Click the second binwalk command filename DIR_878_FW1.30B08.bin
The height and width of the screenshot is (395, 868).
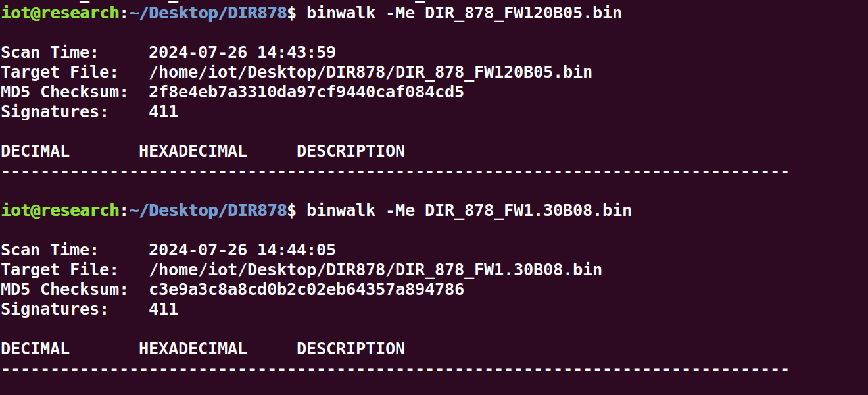[528, 210]
